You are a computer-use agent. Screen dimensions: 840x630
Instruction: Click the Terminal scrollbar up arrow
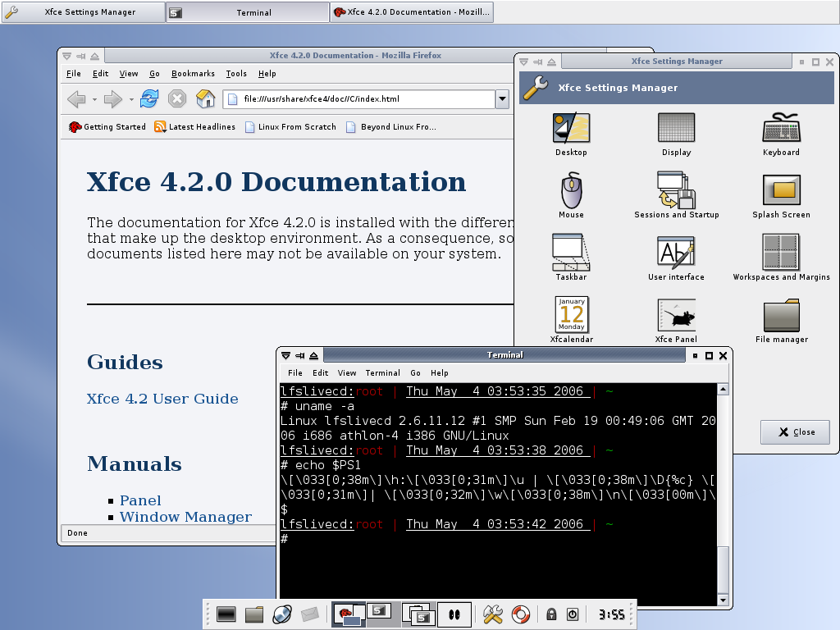(x=724, y=390)
